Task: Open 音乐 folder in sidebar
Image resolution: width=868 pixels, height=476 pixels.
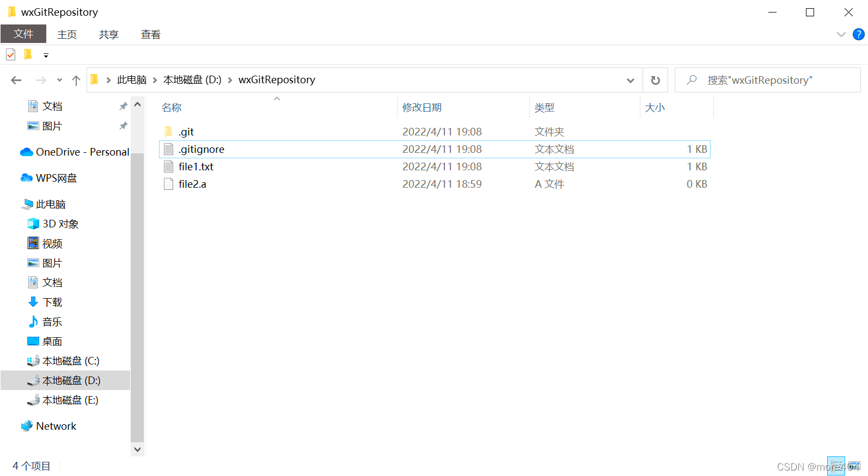Action: 45,322
